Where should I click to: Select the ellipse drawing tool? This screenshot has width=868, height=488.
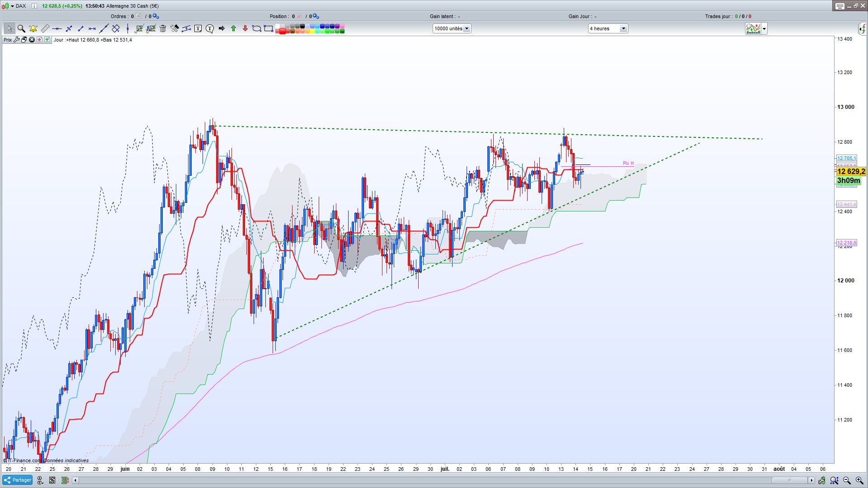point(256,28)
